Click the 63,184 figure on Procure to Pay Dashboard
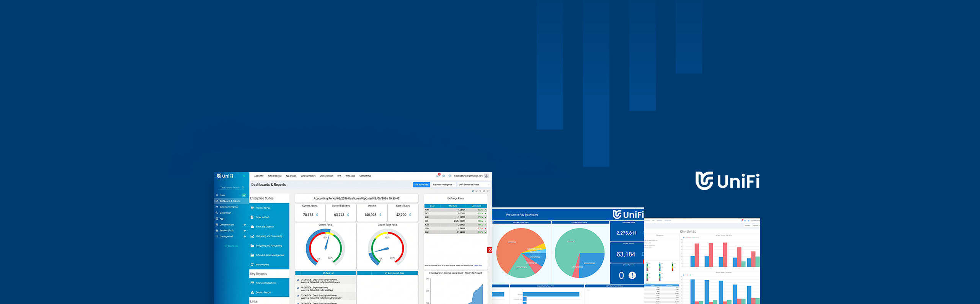The image size is (980, 304). [626, 254]
